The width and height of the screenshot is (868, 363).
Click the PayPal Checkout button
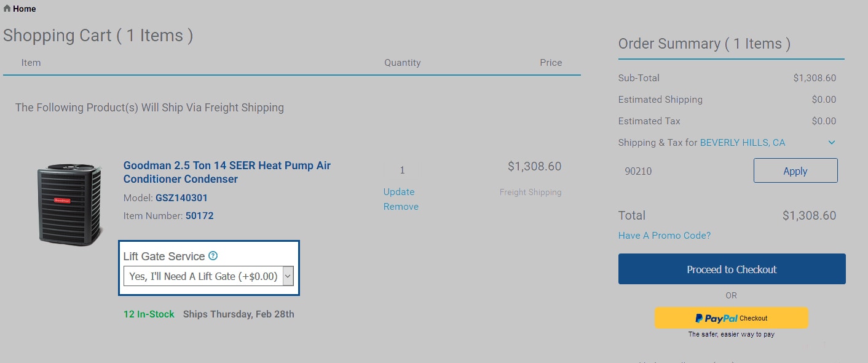(731, 318)
